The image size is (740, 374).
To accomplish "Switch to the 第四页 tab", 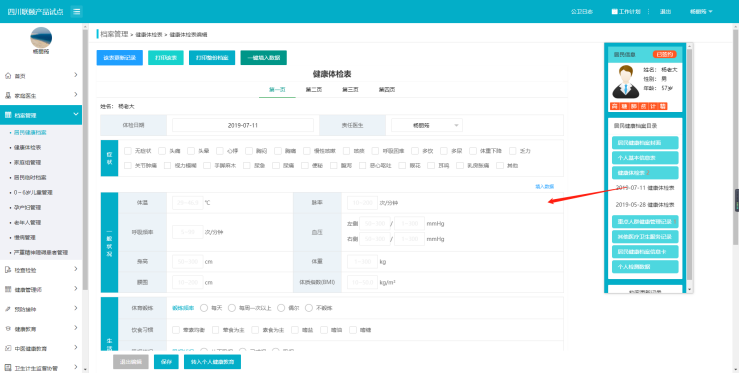I will pyautogui.click(x=387, y=89).
